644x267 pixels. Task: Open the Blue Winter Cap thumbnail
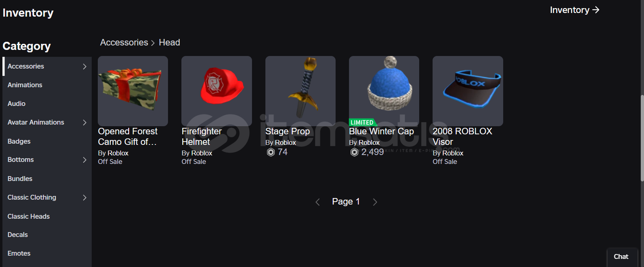(384, 91)
